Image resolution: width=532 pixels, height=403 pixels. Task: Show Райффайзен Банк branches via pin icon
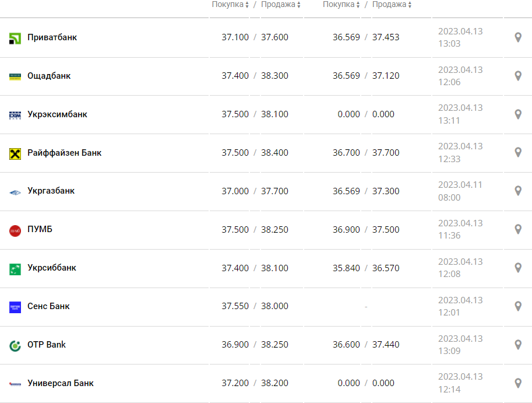517,153
